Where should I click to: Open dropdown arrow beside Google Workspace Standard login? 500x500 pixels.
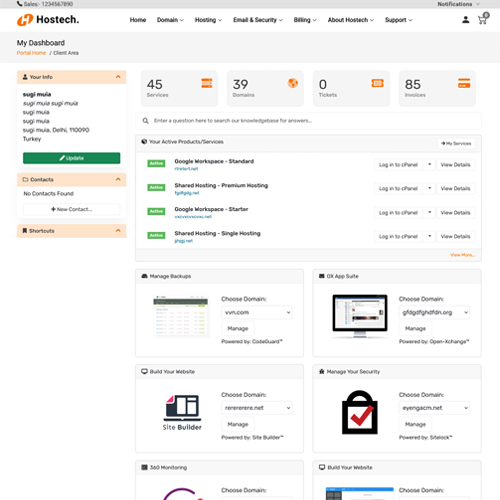click(x=429, y=164)
